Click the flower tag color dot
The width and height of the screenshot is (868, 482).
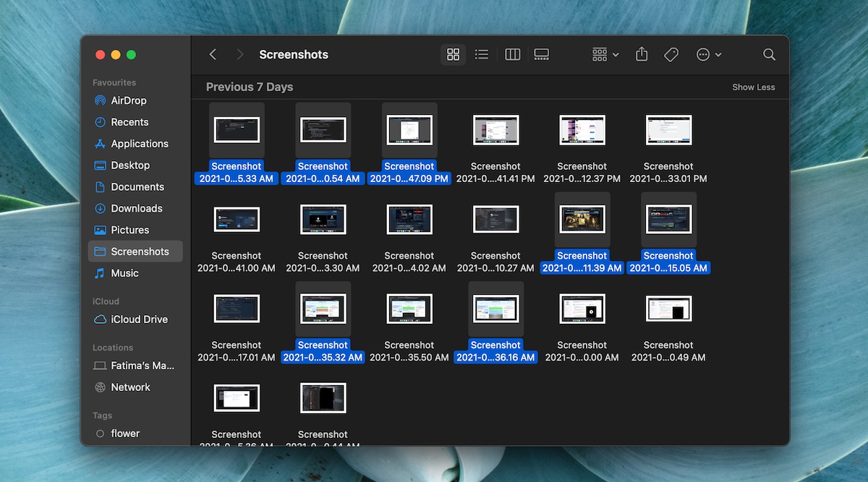101,433
